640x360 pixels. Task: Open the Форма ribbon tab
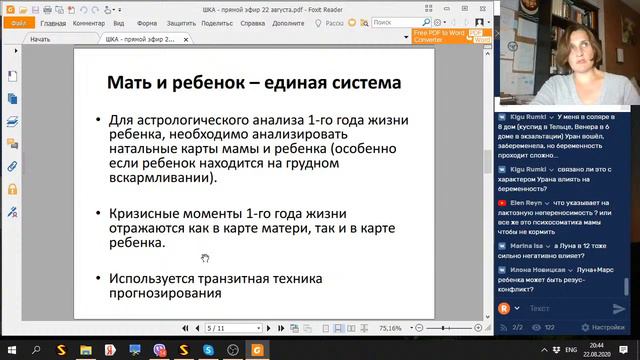147,23
